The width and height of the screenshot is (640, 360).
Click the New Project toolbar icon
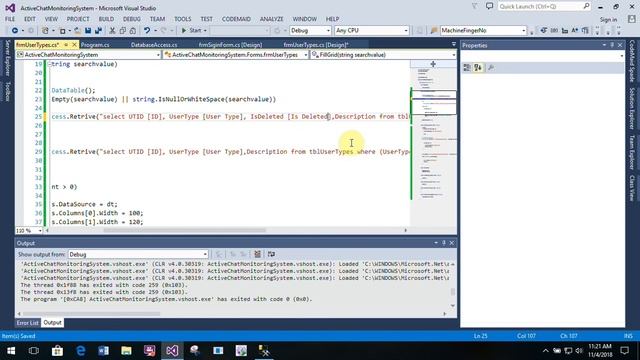45,31
